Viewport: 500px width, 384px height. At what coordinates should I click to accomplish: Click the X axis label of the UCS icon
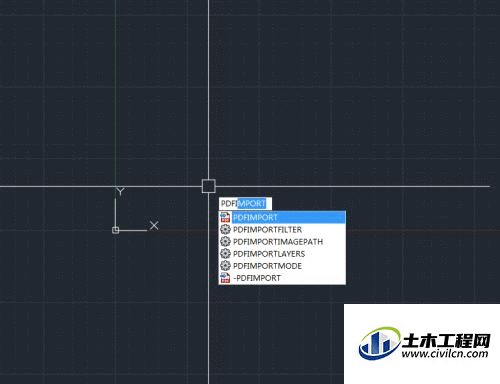pyautogui.click(x=154, y=226)
